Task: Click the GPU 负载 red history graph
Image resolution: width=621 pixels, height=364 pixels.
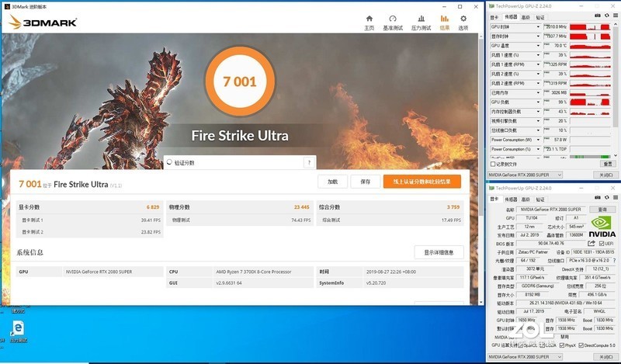Action: click(590, 102)
